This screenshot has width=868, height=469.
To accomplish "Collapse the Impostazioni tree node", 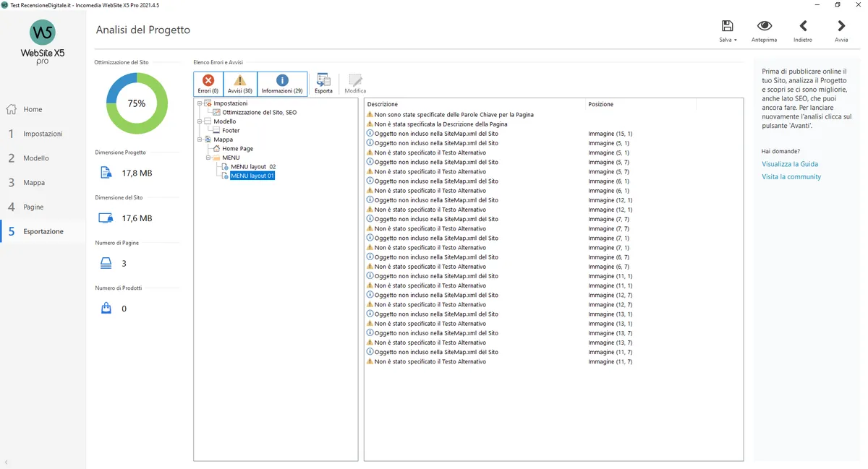I will (200, 103).
